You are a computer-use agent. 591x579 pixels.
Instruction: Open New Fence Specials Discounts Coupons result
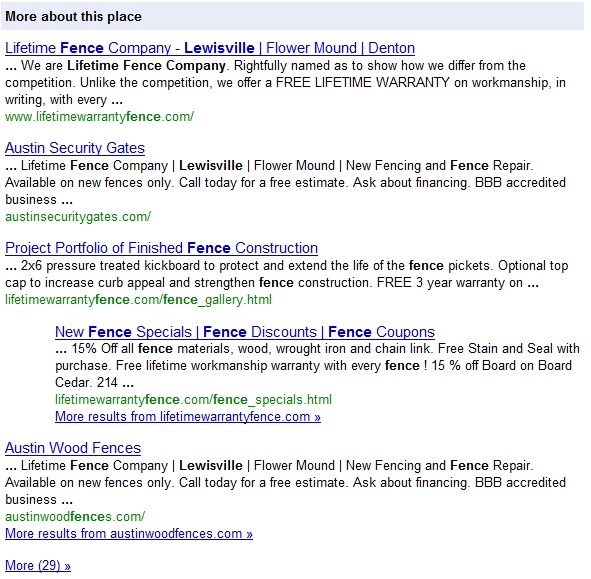tap(245, 332)
